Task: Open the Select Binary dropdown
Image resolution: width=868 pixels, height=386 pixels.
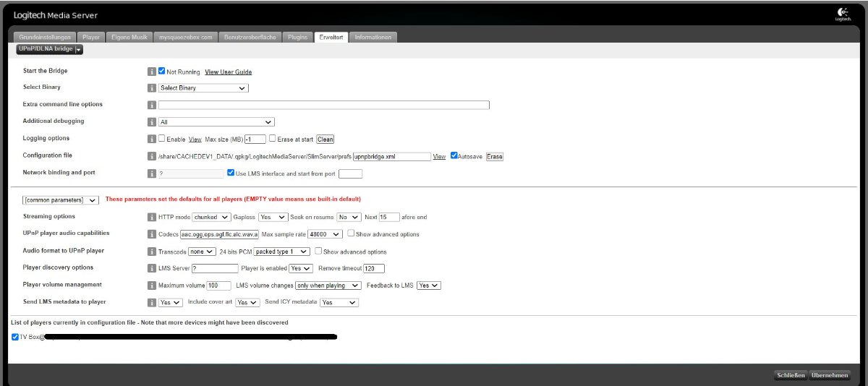Action: (x=203, y=88)
